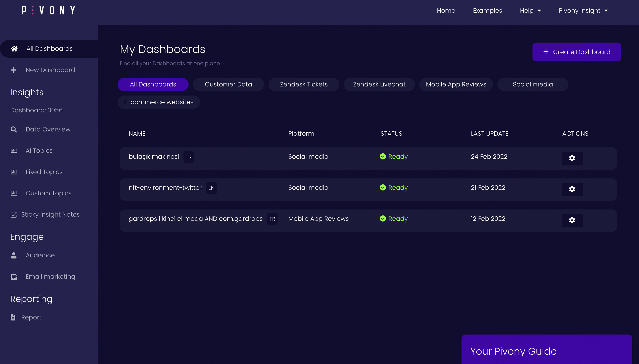Open AI Topics chart icon
639x364 pixels.
(14, 151)
